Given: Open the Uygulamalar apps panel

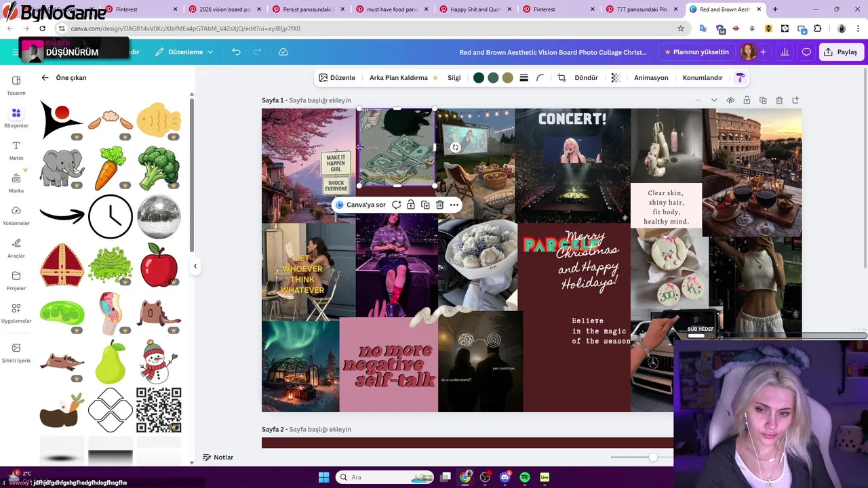Looking at the screenshot, I should (x=16, y=313).
